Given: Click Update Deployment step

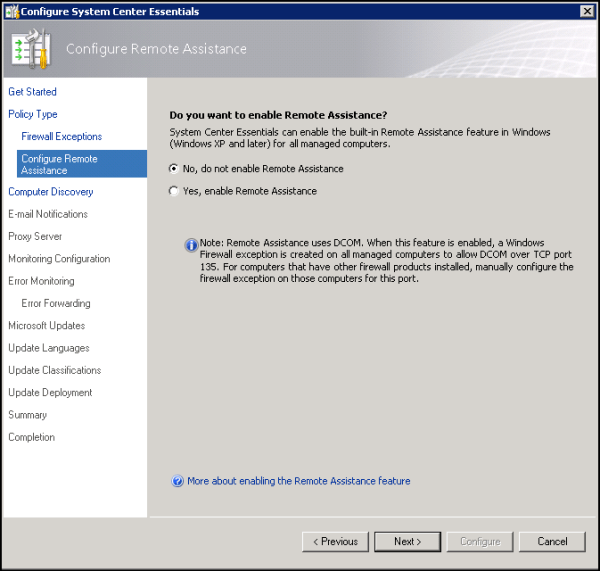Looking at the screenshot, I should coord(50,393).
